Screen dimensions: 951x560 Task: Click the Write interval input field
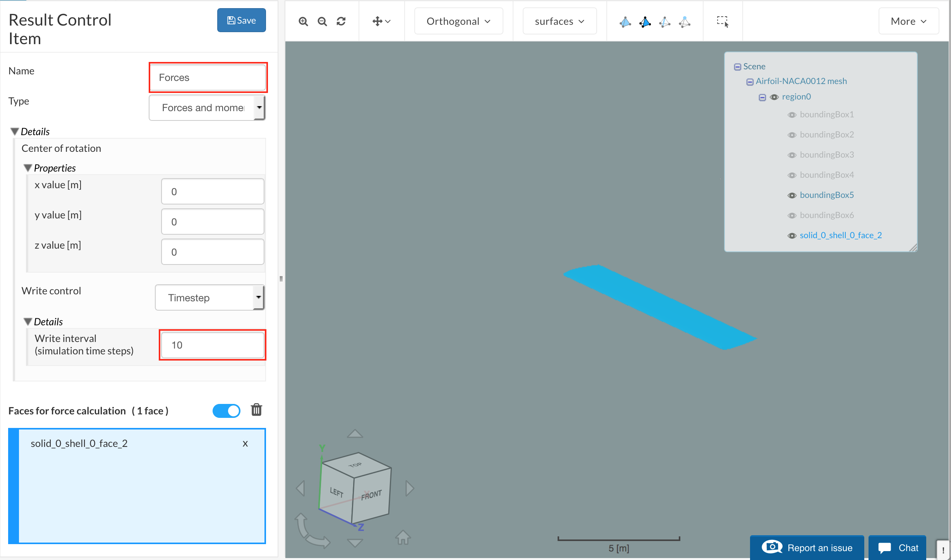point(213,345)
